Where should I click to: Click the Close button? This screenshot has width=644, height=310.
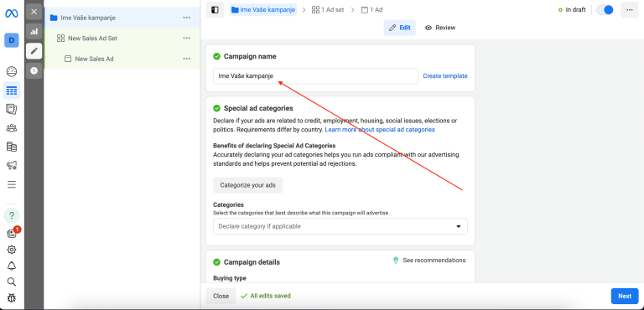(221, 296)
